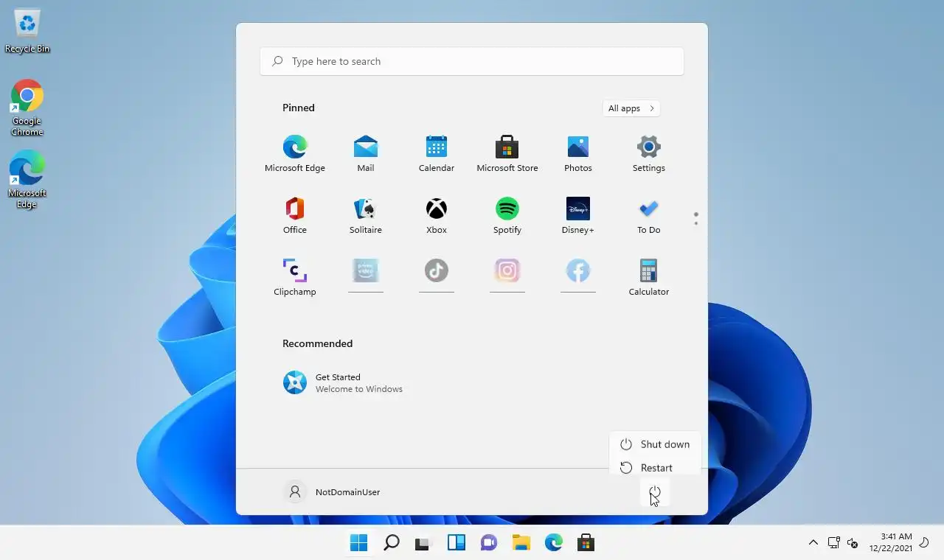Open the Calendar app
This screenshot has width=944, height=560.
coord(437,154)
